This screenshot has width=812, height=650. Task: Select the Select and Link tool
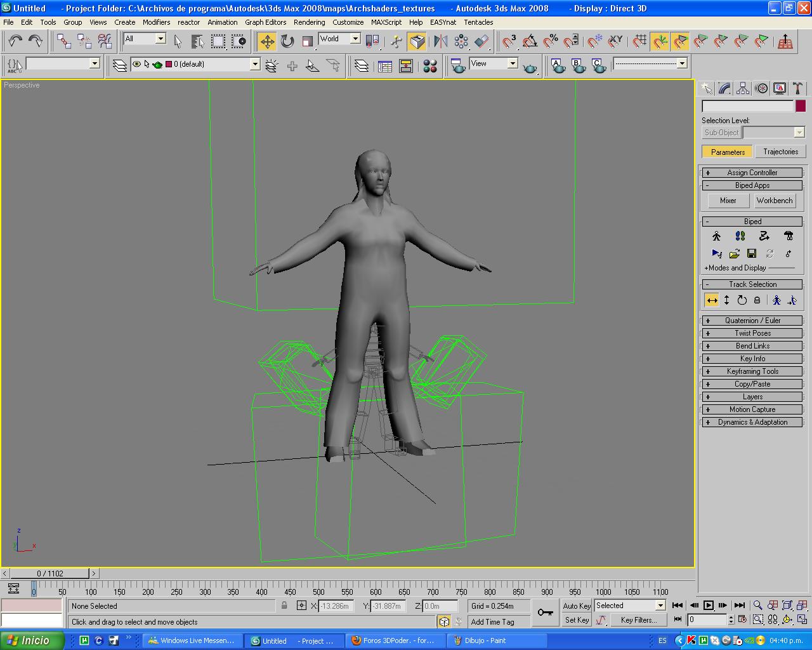coord(64,41)
